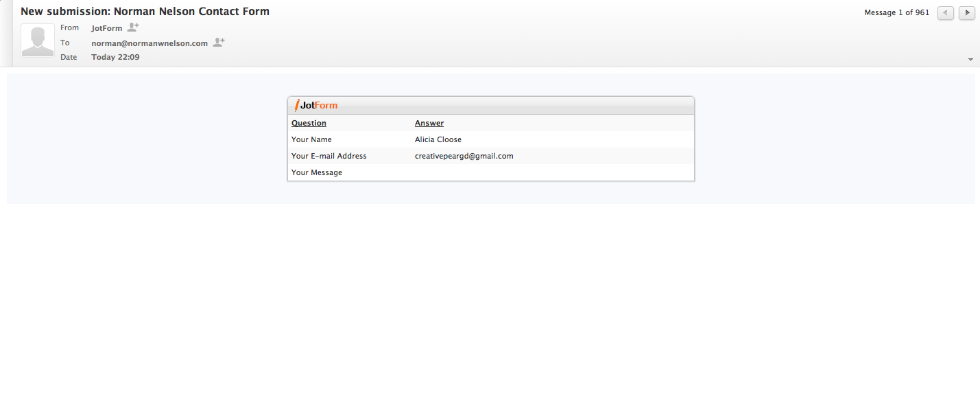Click the JotForm sender name
This screenshot has width=980, height=401.
[106, 28]
